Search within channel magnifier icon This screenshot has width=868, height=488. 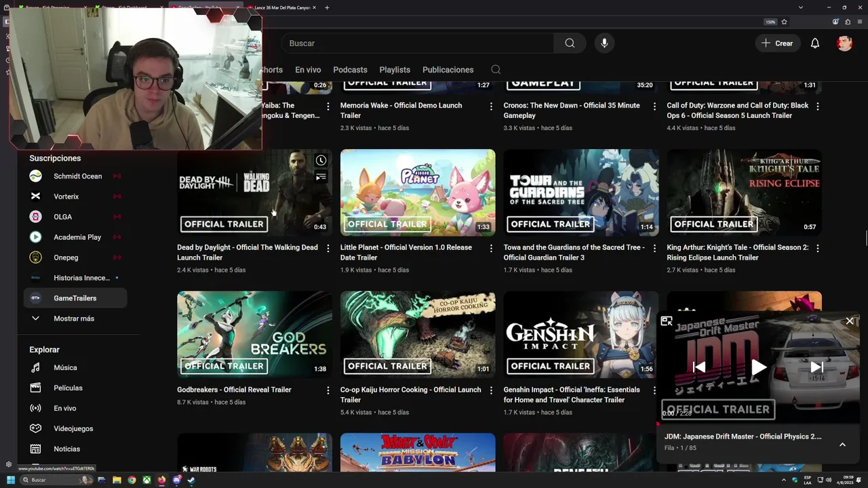[496, 70]
